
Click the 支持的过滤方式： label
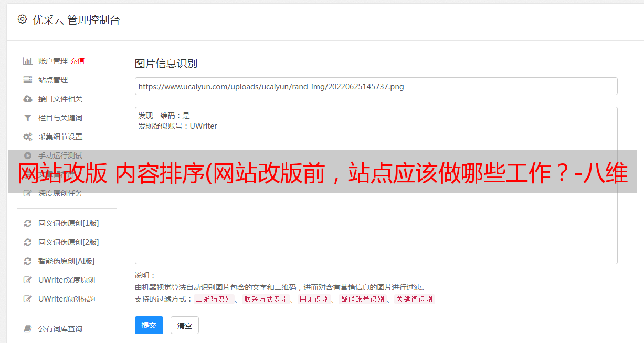(163, 299)
